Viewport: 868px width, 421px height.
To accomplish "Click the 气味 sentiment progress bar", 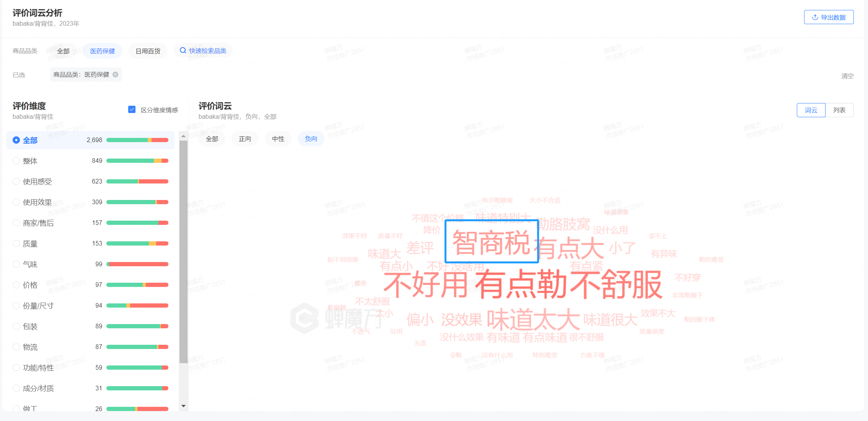I will pyautogui.click(x=137, y=264).
